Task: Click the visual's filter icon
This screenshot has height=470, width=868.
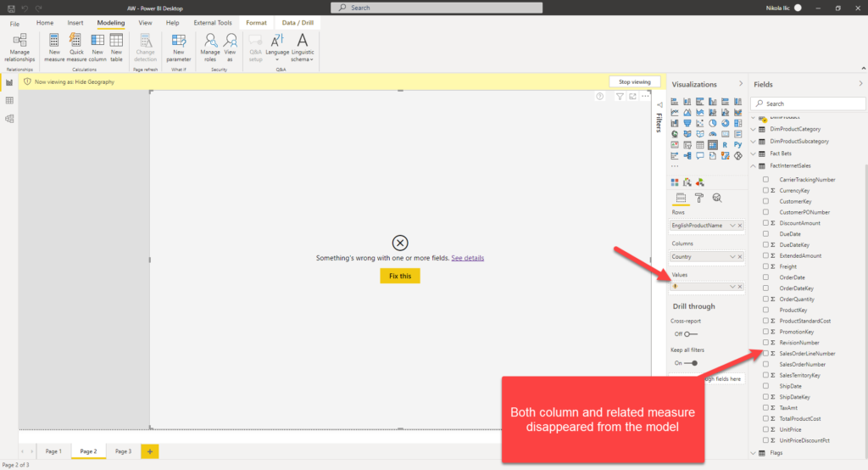Action: [x=620, y=97]
